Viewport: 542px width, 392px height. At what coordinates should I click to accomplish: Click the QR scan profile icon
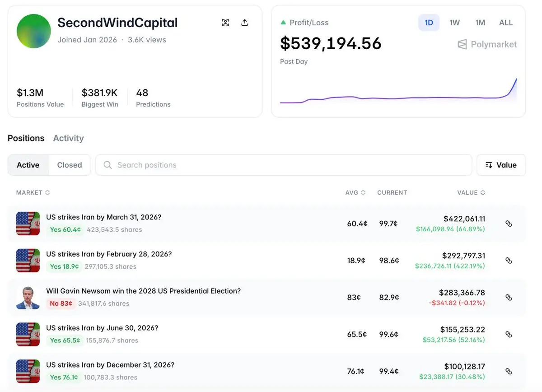225,23
